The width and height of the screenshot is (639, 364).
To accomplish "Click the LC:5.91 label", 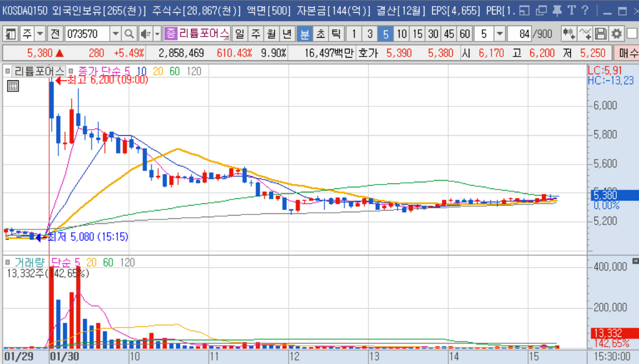I will click(x=605, y=70).
